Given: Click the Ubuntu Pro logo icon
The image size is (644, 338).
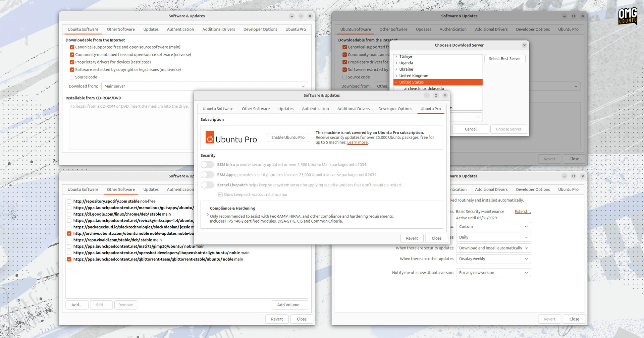Looking at the screenshot, I should point(210,137).
